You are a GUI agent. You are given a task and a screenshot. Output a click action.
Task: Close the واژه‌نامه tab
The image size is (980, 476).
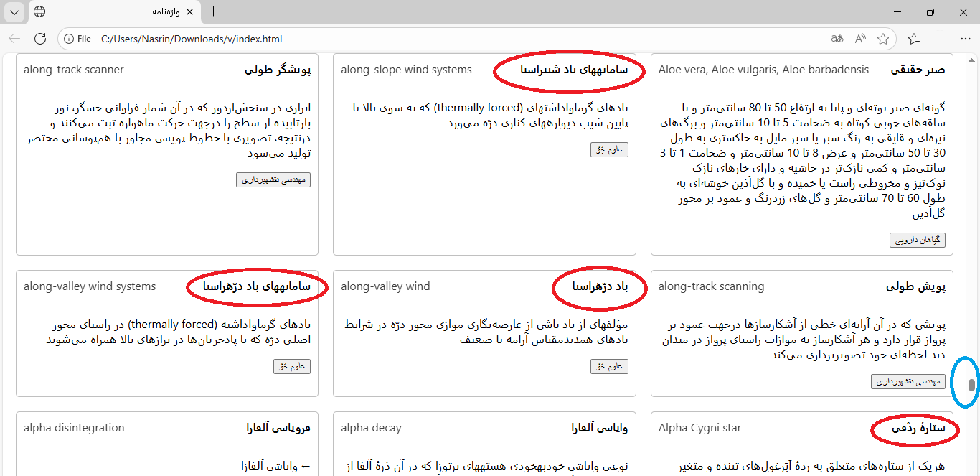pos(189,11)
